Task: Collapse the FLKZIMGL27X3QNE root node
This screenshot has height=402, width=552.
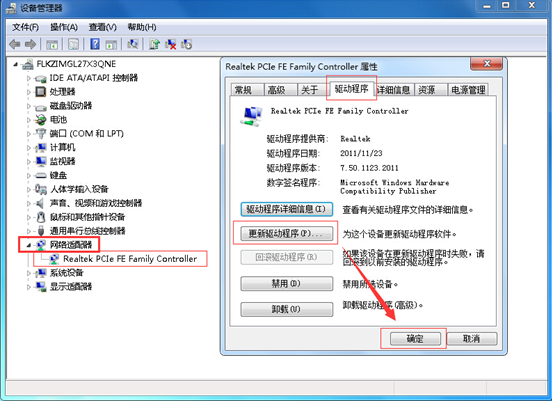Action: [15, 64]
